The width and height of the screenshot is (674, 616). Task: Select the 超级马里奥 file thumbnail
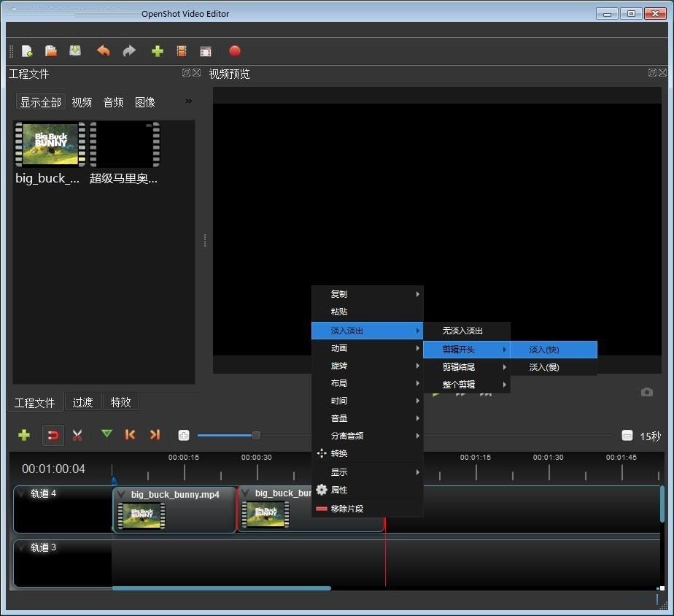[x=125, y=144]
